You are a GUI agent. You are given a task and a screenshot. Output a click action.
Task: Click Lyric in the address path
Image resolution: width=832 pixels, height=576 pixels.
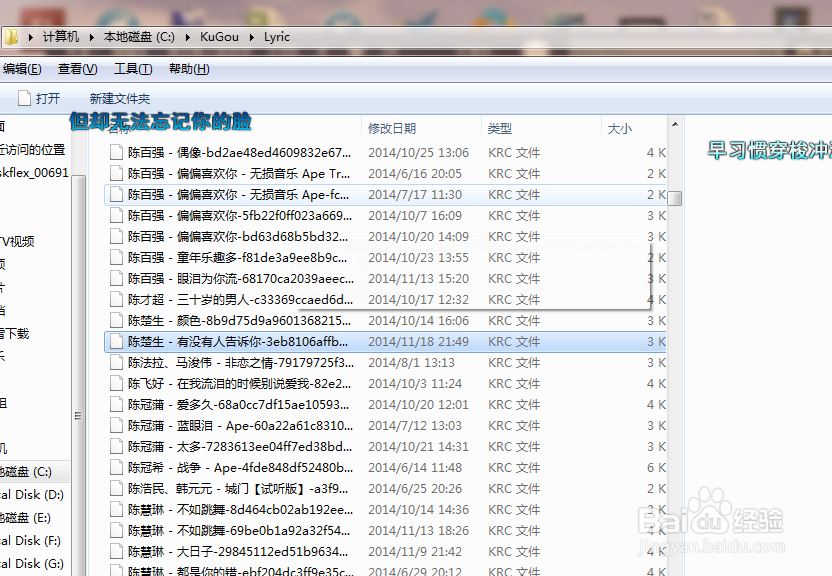(277, 37)
